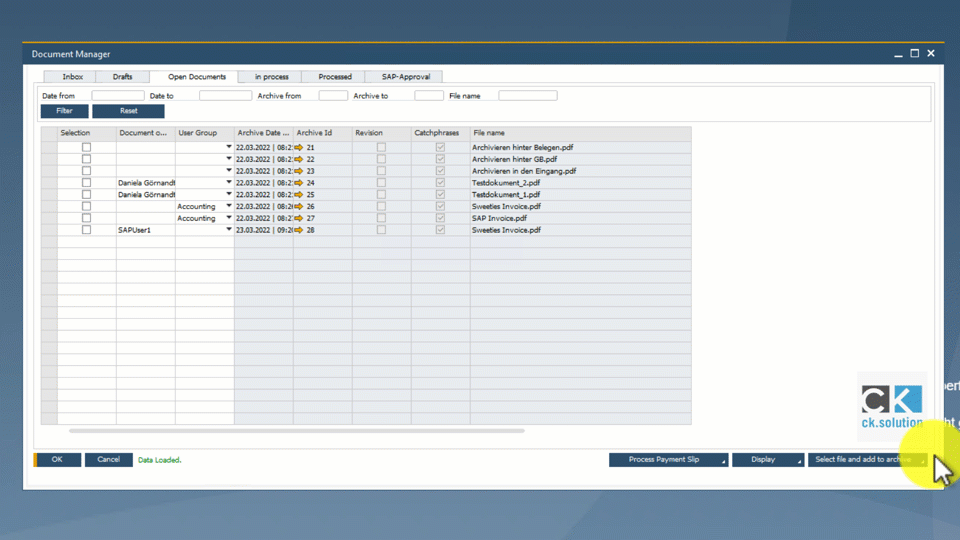Switch to the Drafts tab
Screen dimensions: 960x540
click(x=122, y=77)
